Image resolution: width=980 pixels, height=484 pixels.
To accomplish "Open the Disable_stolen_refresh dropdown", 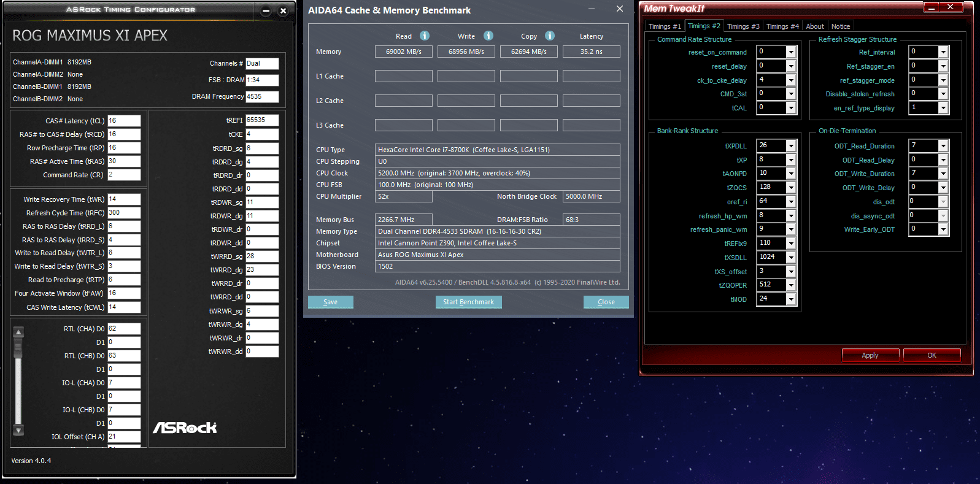I will (x=943, y=94).
